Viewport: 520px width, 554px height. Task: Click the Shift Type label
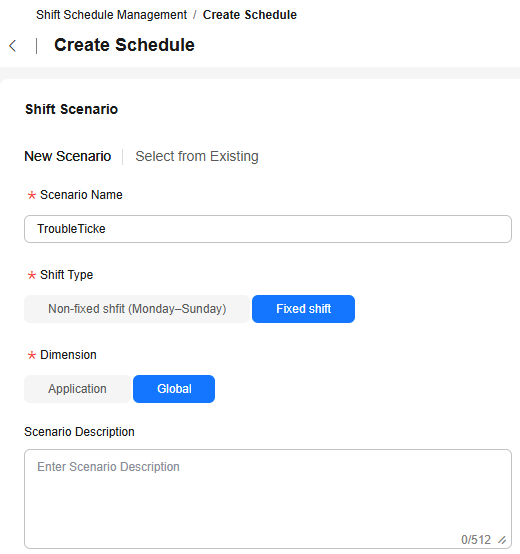66,275
